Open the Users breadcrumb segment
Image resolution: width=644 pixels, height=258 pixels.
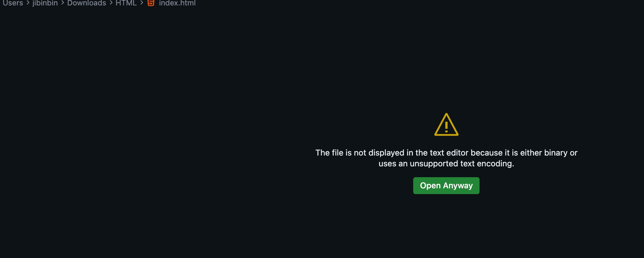[x=13, y=3]
